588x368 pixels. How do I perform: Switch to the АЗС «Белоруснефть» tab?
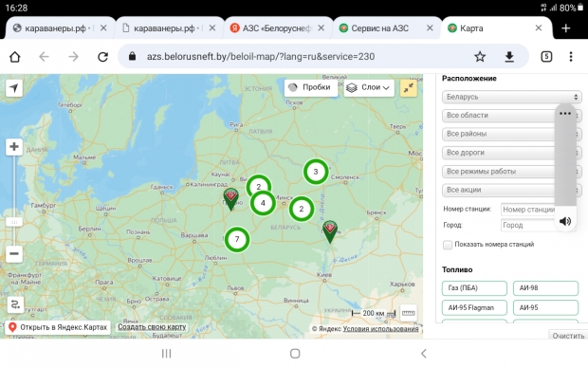point(277,28)
